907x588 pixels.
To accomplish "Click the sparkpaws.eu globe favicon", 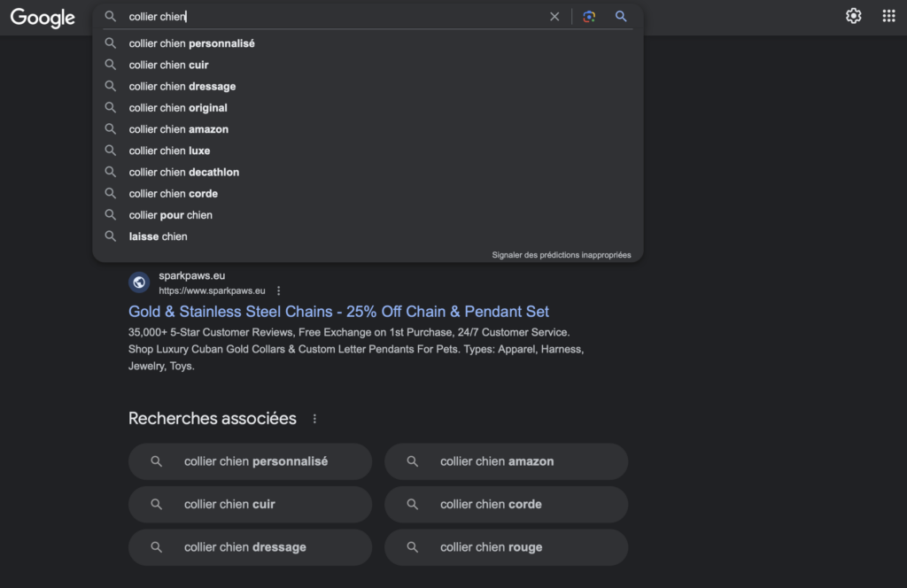I will pyautogui.click(x=139, y=282).
